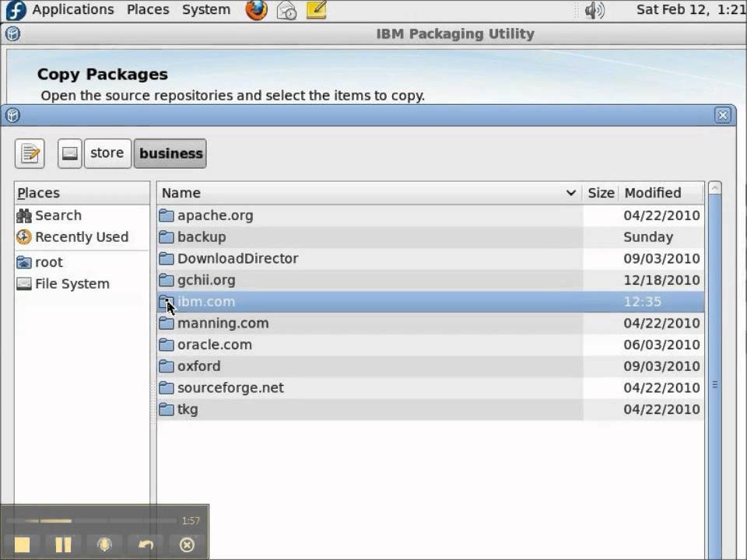747x560 pixels.
Task: Open the Applications menu
Action: tap(73, 9)
